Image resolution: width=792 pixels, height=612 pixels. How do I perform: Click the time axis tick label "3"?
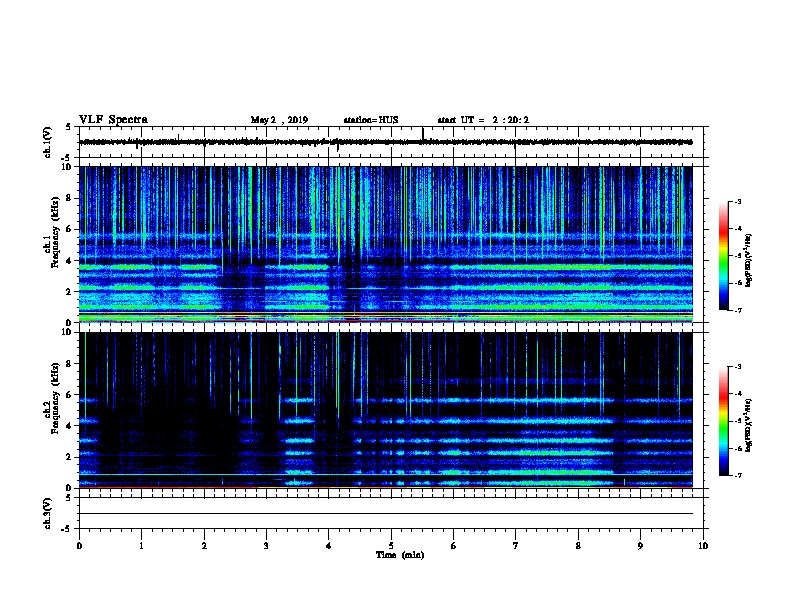[x=266, y=546]
